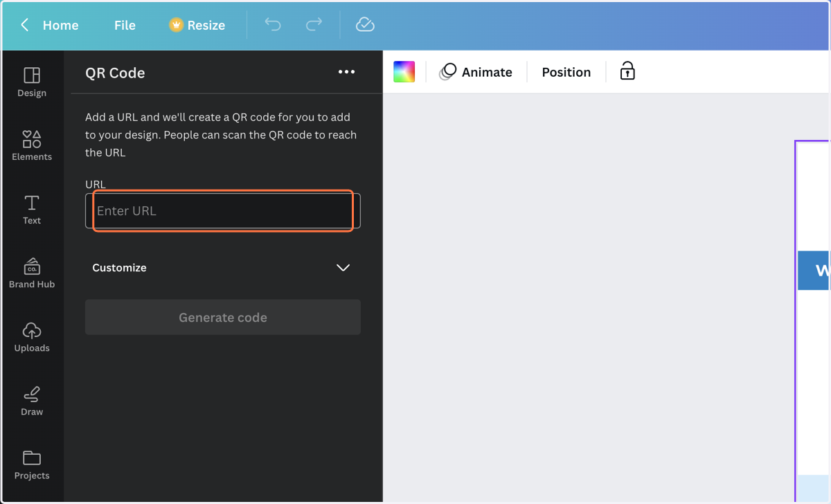The image size is (831, 504).
Task: Open the Uploads panel
Action: 32,337
